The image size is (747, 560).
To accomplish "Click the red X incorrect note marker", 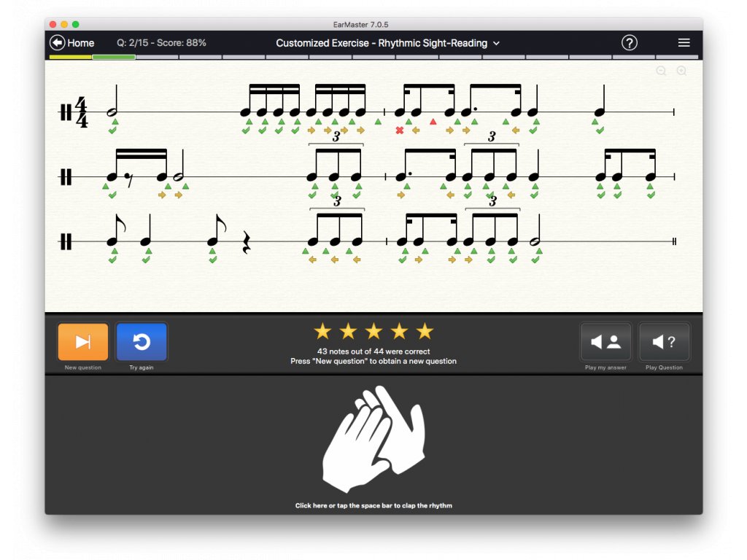I will coord(400,131).
